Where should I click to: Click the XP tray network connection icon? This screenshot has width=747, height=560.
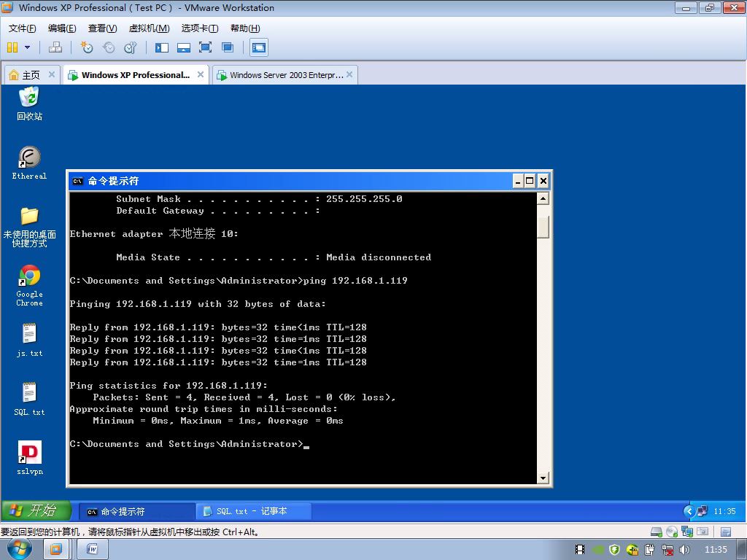coord(703,511)
